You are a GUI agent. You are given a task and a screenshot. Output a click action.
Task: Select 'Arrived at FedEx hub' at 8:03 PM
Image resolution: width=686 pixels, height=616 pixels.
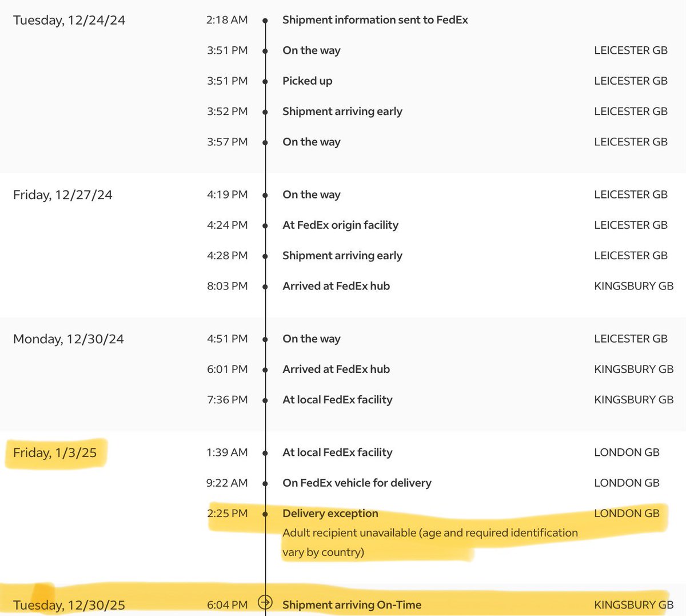336,286
